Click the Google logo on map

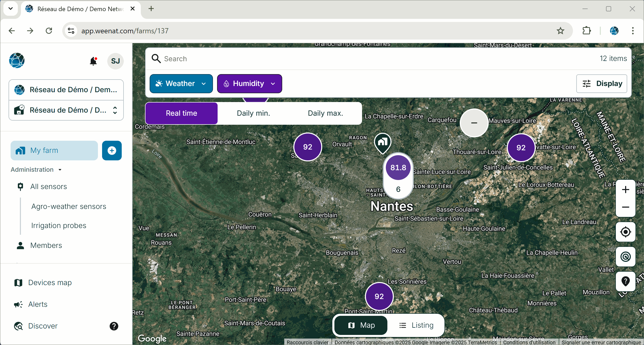tap(152, 339)
